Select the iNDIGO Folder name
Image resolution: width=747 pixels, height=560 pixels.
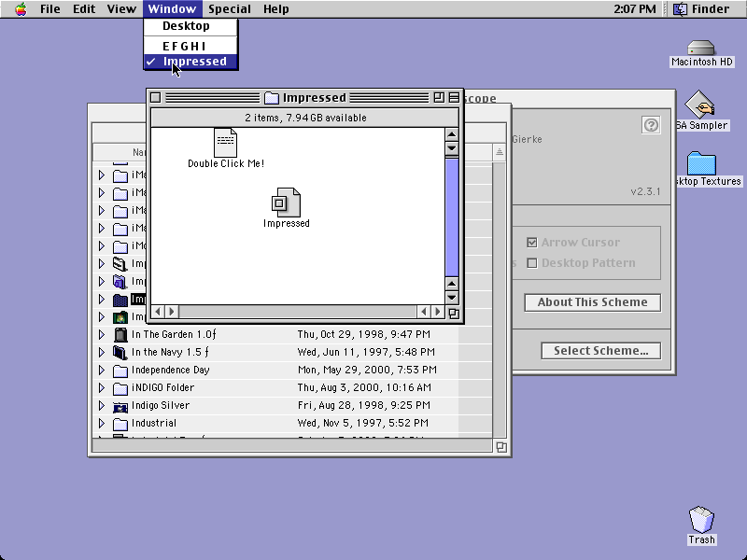pos(162,387)
